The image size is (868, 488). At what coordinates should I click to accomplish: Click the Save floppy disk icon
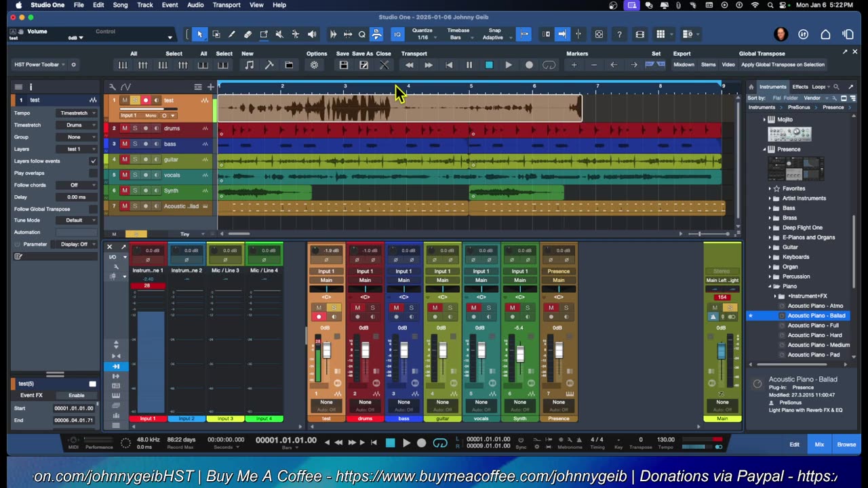[x=344, y=65]
